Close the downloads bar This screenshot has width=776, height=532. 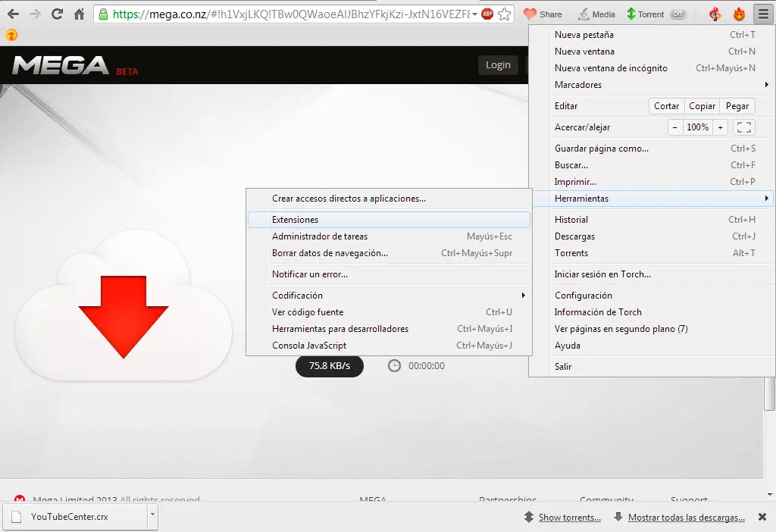[762, 517]
